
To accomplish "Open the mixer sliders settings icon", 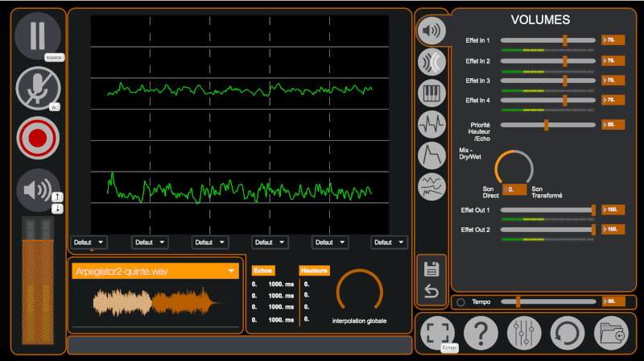I will point(523,332).
